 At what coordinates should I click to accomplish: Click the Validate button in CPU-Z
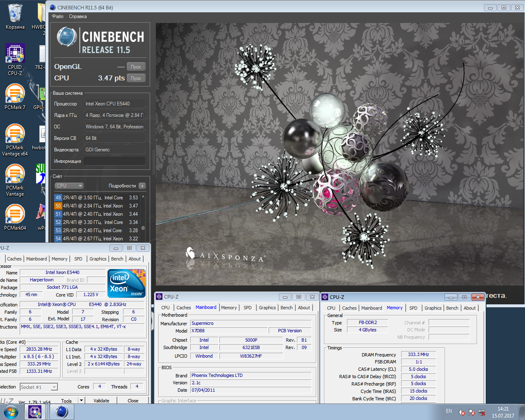(x=101, y=401)
